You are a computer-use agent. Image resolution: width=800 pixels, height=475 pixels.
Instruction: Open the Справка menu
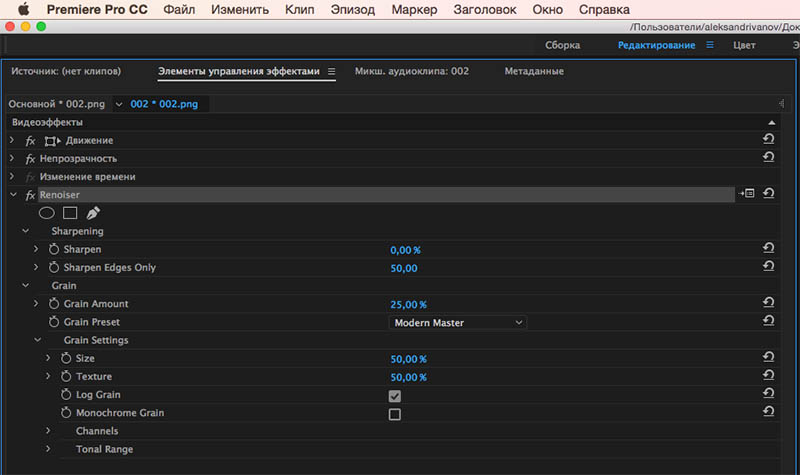604,9
